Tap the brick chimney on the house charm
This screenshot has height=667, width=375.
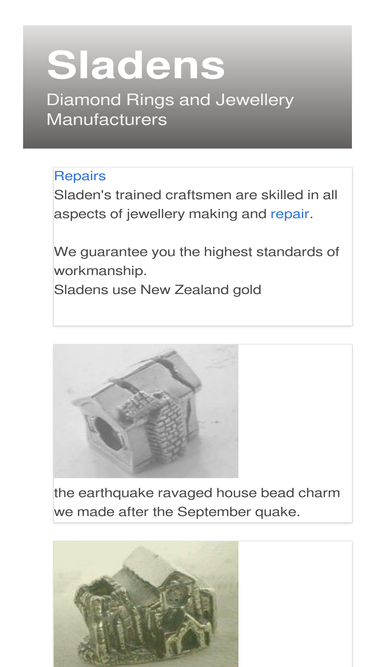pyautogui.click(x=162, y=425)
